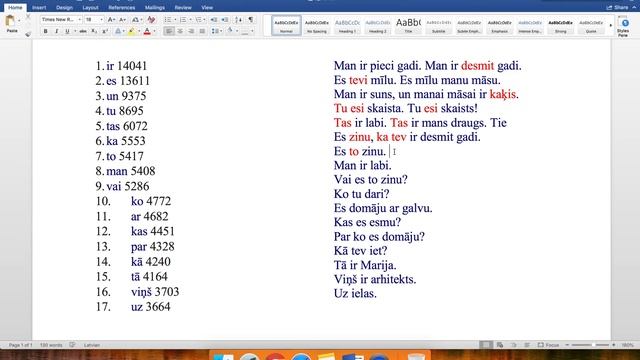
Task: Open the Styles Pane
Action: point(623,27)
